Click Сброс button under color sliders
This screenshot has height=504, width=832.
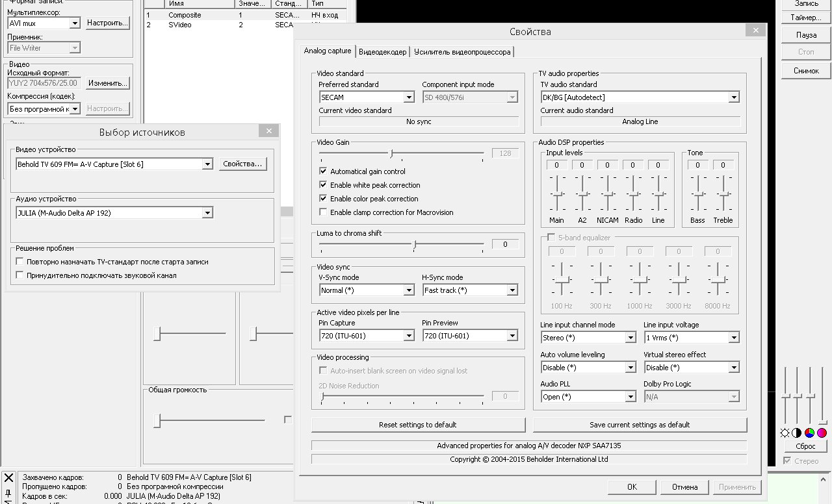[x=805, y=446]
